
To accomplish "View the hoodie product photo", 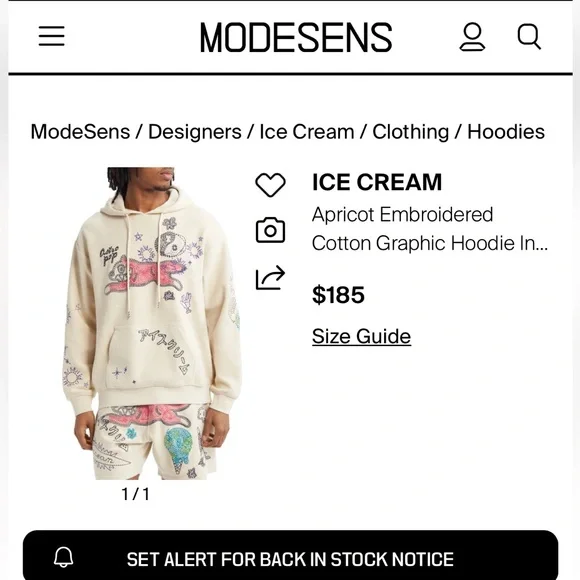I will tap(152, 324).
